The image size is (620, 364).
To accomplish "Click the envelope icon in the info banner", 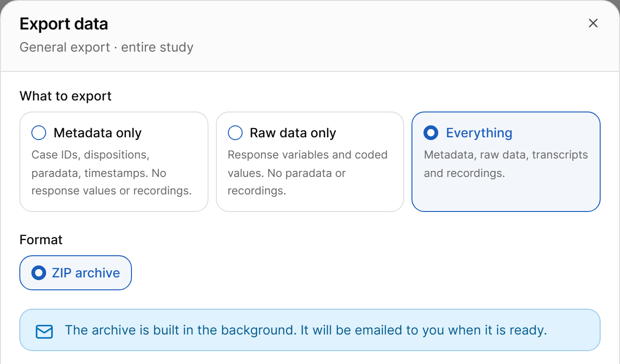I will point(44,331).
